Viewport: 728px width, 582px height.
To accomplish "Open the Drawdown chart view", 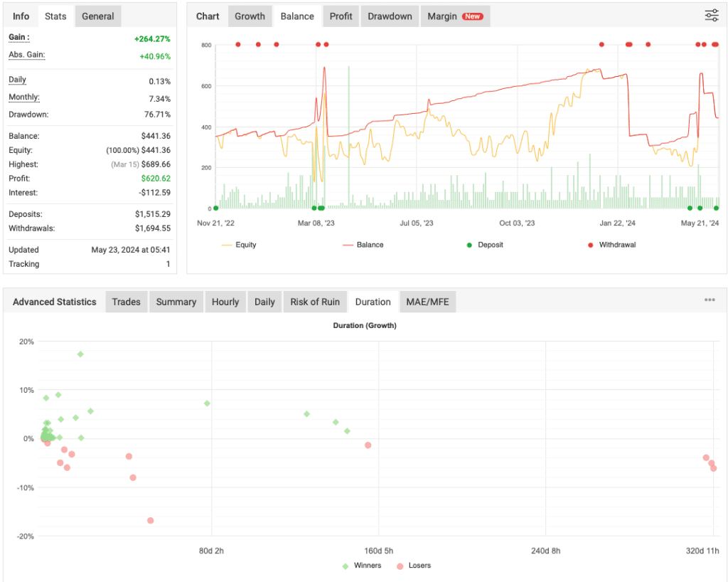I will coord(389,15).
